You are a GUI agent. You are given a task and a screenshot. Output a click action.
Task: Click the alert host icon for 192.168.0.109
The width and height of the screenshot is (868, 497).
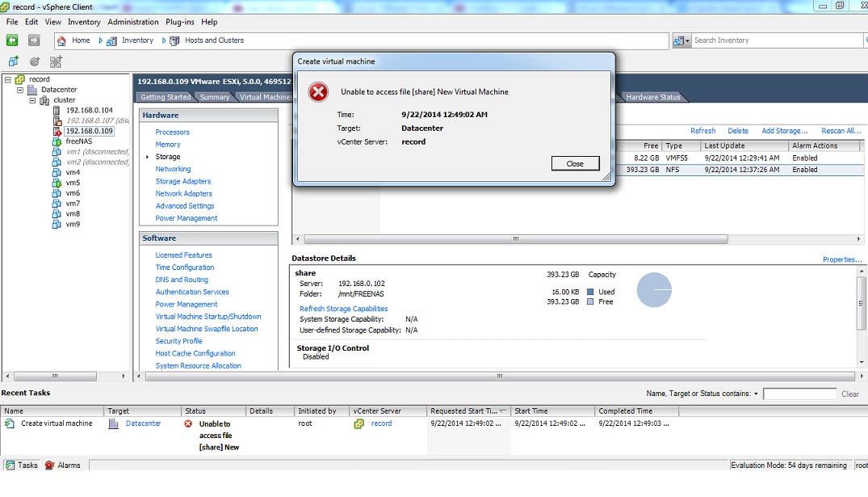pos(57,131)
